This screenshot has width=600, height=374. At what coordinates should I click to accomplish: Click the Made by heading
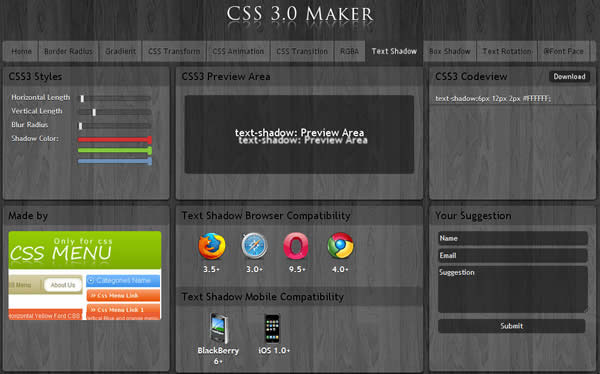[x=28, y=216]
